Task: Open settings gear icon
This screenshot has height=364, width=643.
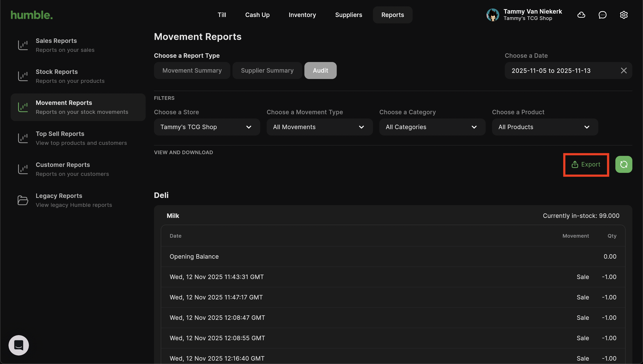Action: coord(623,15)
